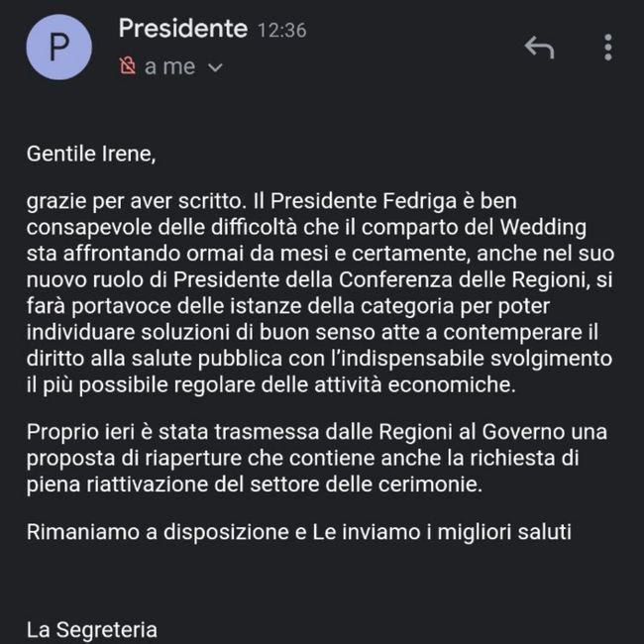The width and height of the screenshot is (644, 644).
Task: Tap the reply arrow icon
Action: [538, 47]
